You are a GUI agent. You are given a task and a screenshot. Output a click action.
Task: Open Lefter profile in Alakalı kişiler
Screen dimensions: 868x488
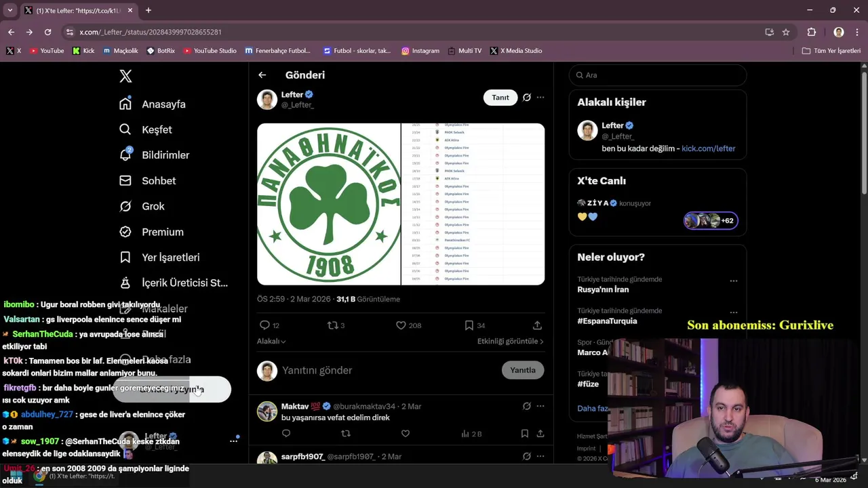(612, 125)
